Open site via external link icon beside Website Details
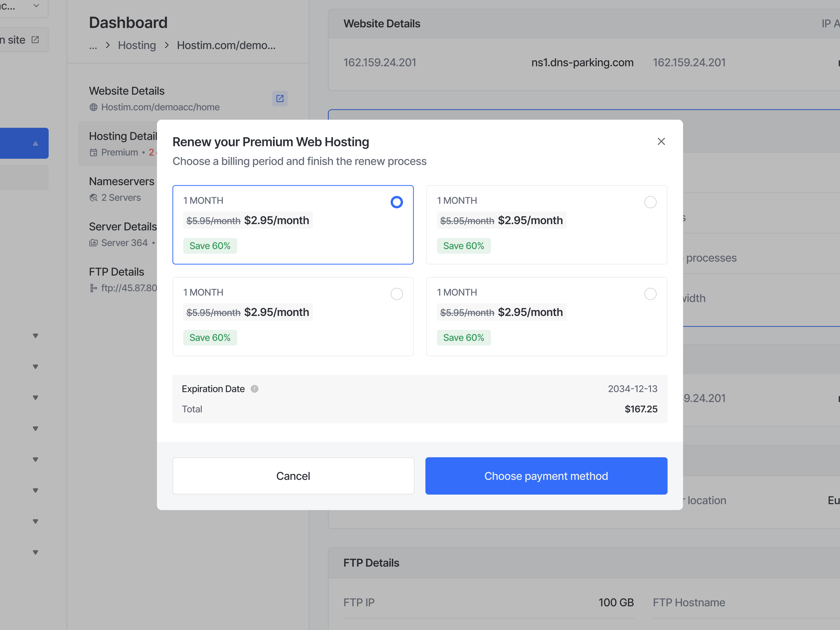 (280, 99)
